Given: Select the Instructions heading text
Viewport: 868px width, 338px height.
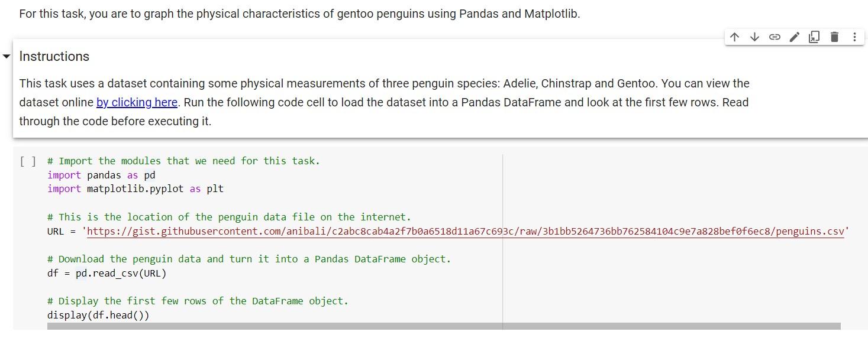Looking at the screenshot, I should point(54,57).
